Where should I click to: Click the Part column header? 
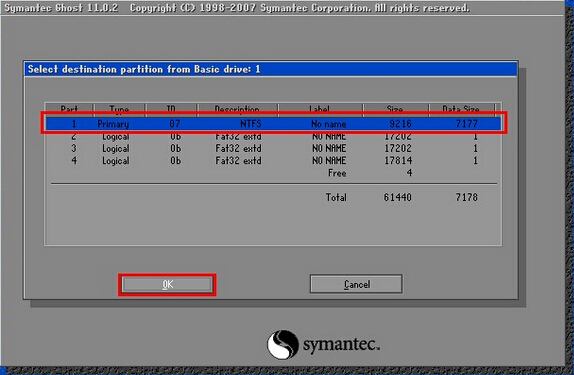point(69,109)
